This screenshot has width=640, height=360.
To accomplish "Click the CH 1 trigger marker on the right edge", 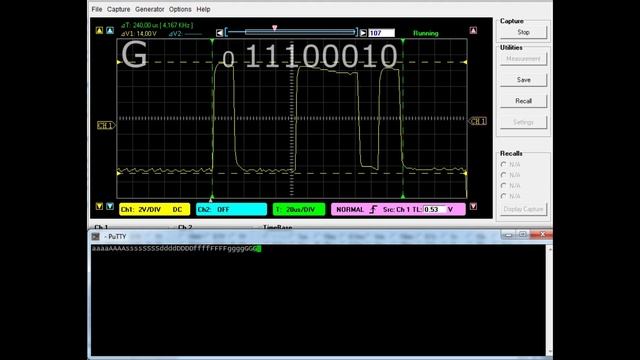I will [x=478, y=121].
